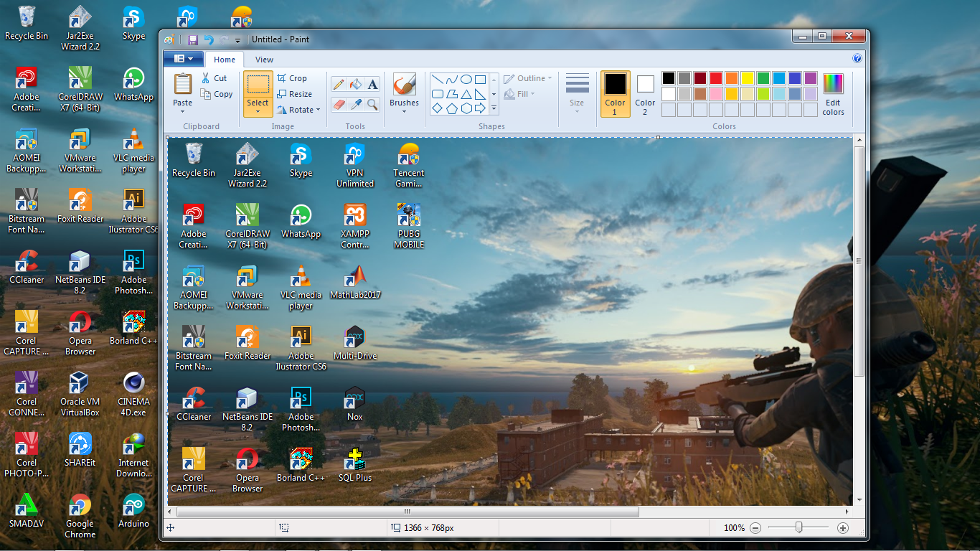980x551 pixels.
Task: Choose the Line shape
Action: (436, 80)
